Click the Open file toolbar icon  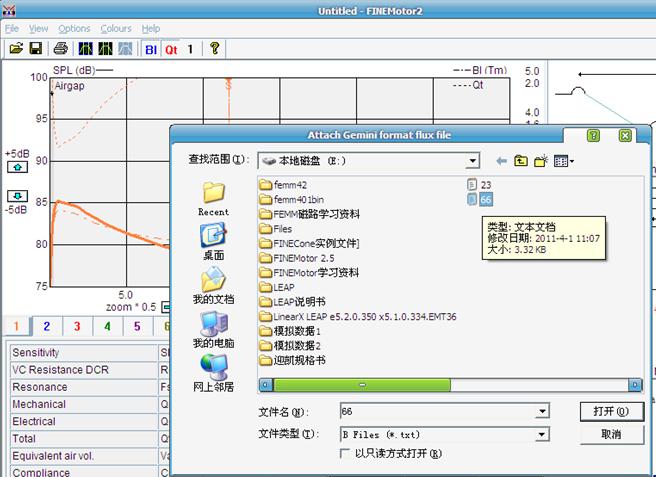[x=16, y=49]
